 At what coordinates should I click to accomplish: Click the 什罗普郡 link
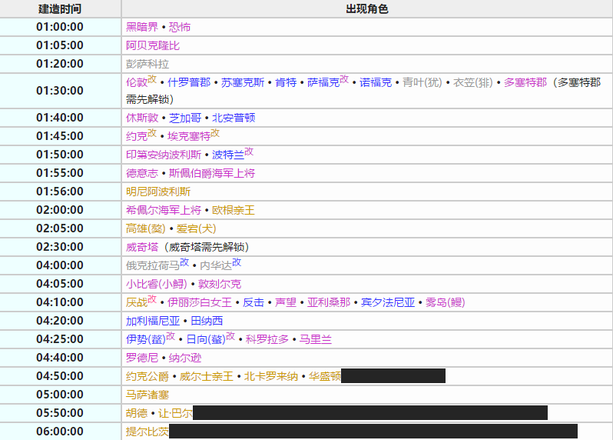coord(189,82)
